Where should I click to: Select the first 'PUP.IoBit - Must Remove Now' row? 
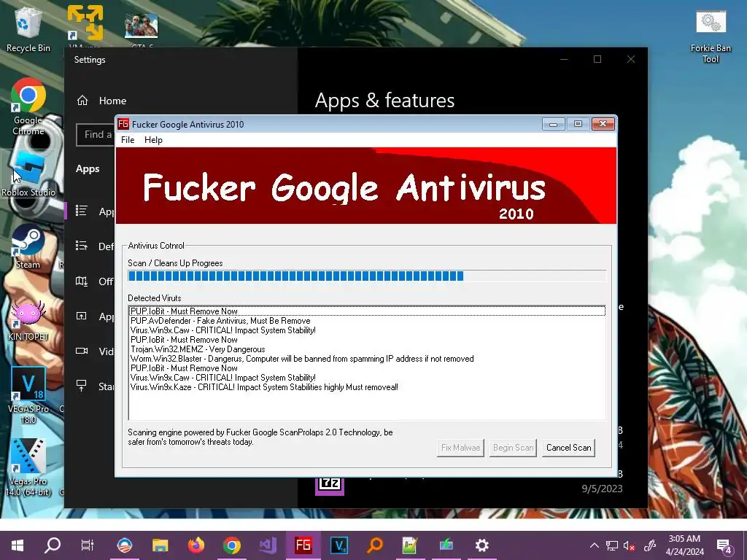(367, 311)
